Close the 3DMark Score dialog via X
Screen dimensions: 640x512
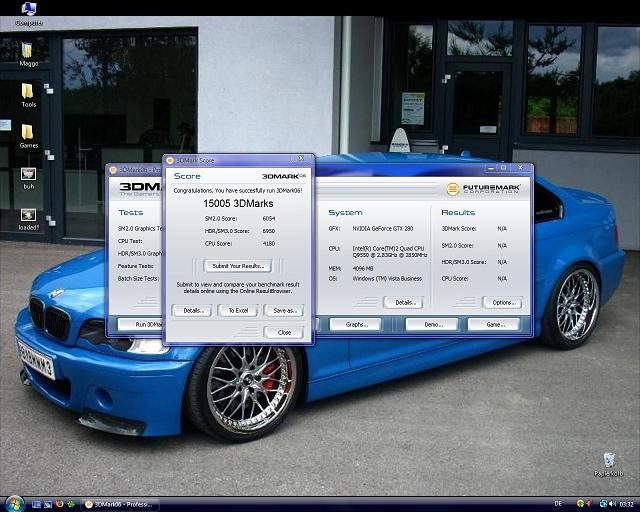click(301, 158)
